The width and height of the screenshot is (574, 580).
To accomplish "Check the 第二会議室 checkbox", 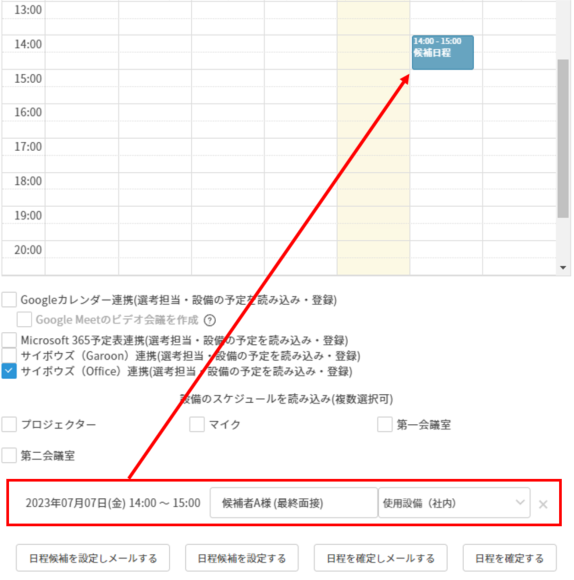I will (9, 455).
